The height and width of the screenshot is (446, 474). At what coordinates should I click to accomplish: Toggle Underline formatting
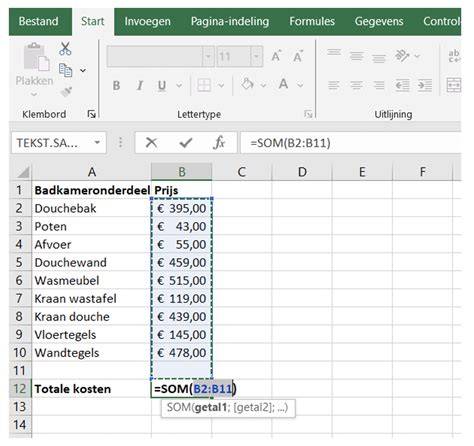162,86
